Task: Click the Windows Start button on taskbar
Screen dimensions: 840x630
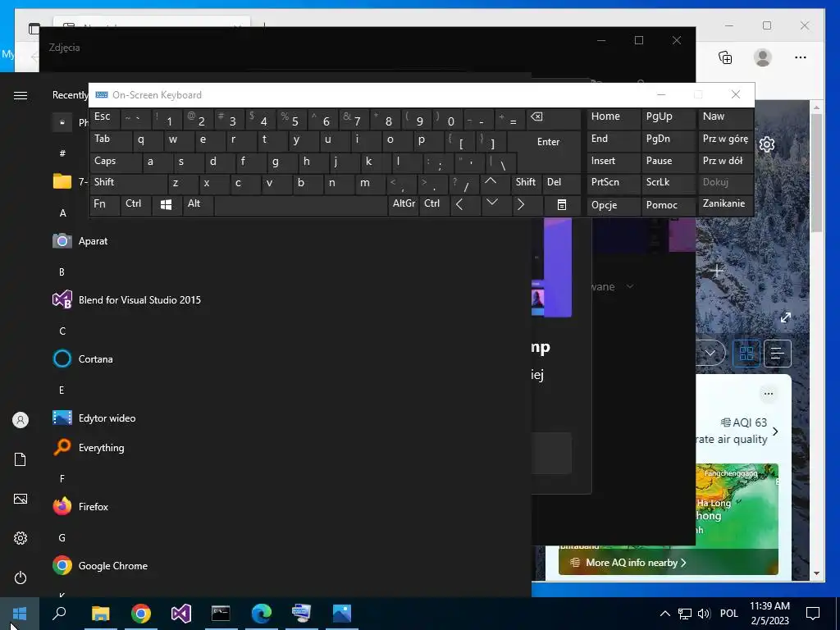Action: click(x=20, y=614)
